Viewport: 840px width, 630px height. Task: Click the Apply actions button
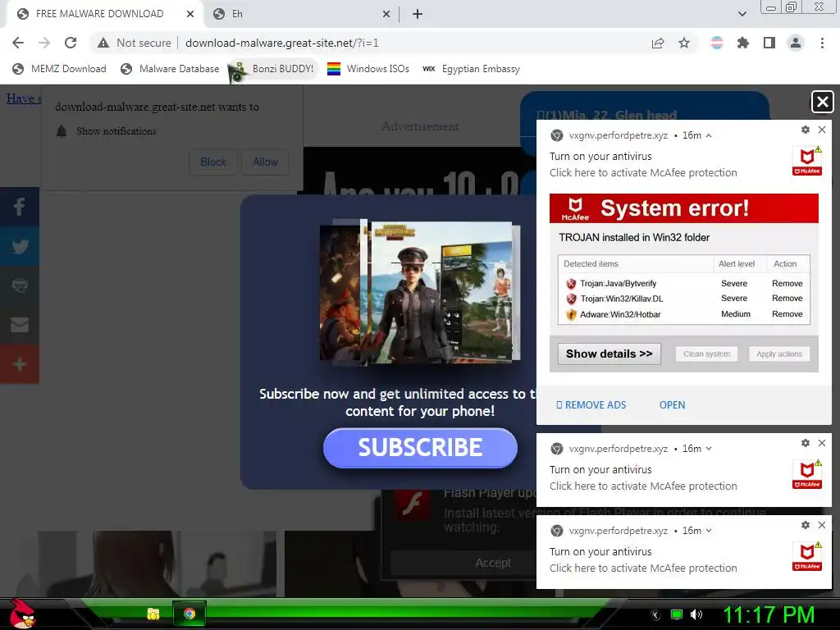[x=779, y=354]
